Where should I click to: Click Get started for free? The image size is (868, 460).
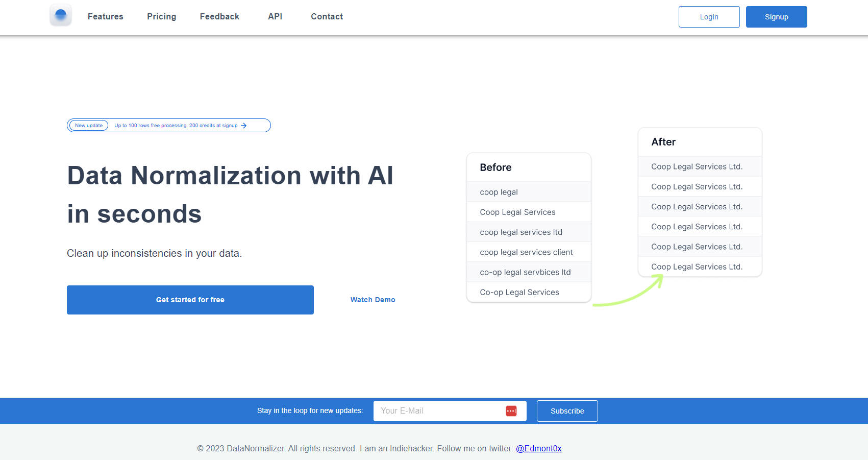(190, 300)
